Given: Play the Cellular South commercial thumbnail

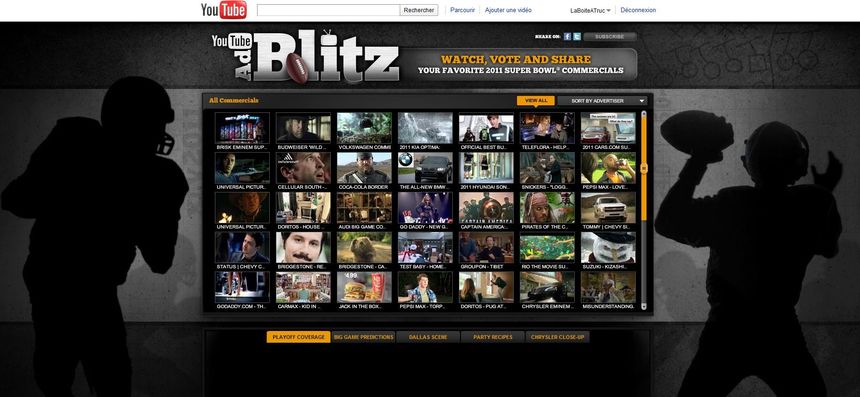Looking at the screenshot, I should pos(303,168).
